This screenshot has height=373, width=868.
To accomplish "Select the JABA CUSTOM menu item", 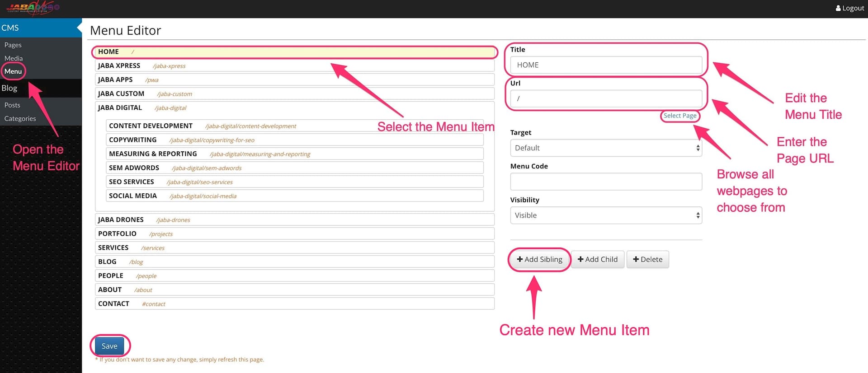I will (295, 94).
